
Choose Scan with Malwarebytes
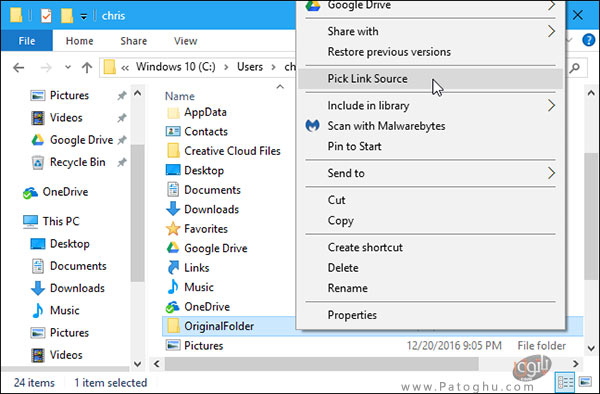431,126
